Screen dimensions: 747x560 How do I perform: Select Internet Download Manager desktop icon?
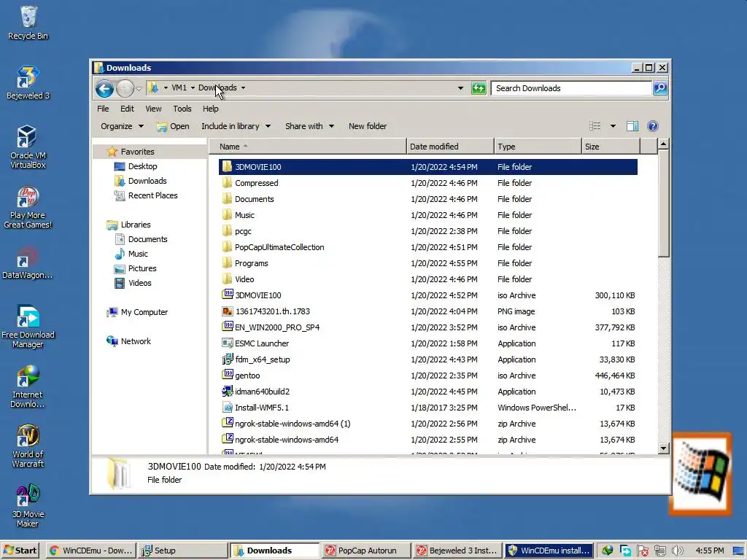[28, 386]
